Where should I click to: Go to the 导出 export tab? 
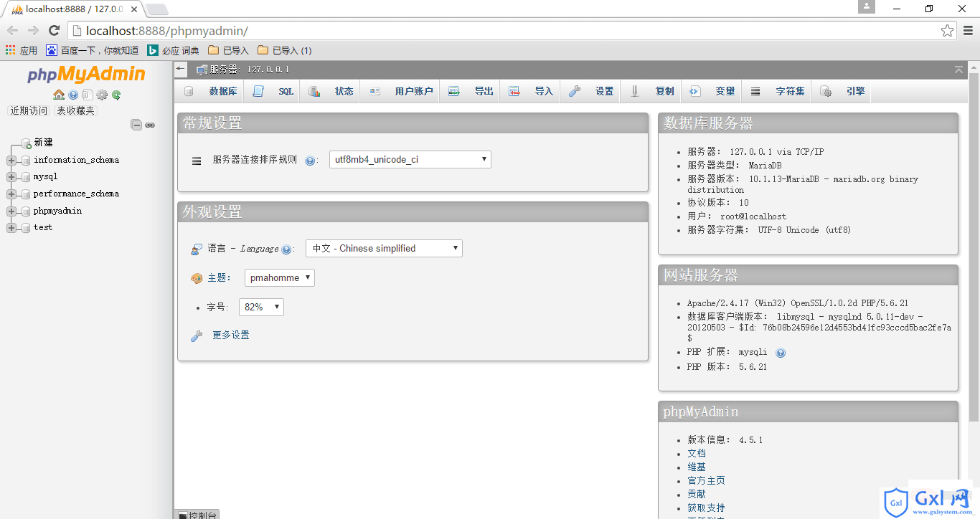click(471, 91)
